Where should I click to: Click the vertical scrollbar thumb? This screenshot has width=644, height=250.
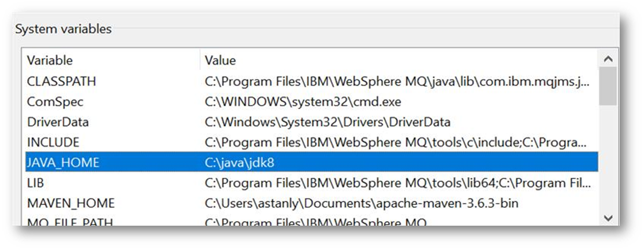[x=606, y=87]
